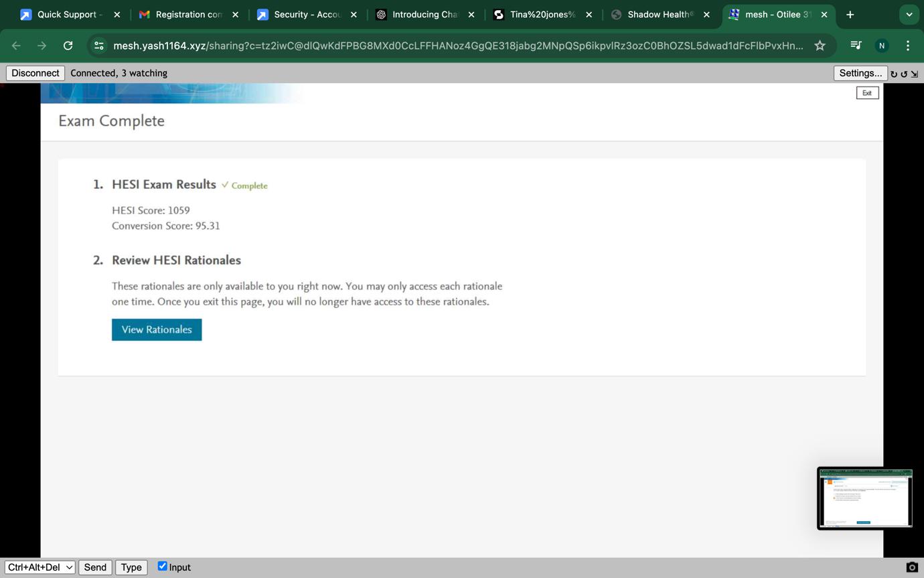Open the Settings... button
Screen dimensions: 924x578
[860, 73]
